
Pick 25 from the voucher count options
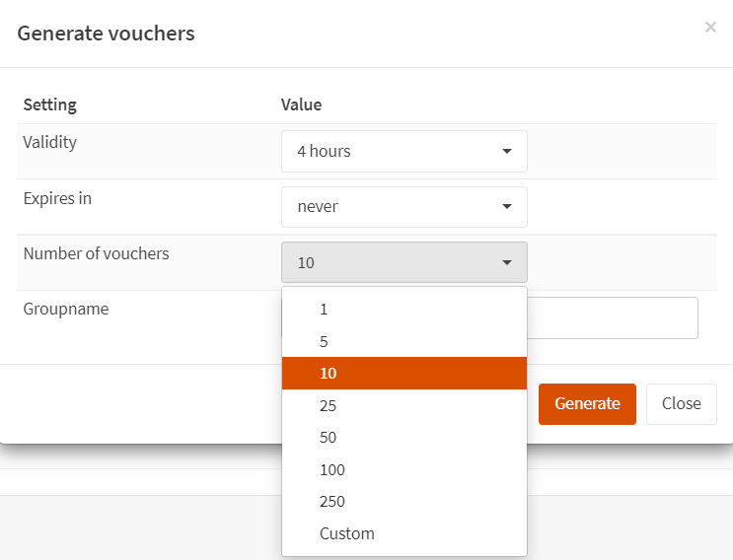pos(403,405)
